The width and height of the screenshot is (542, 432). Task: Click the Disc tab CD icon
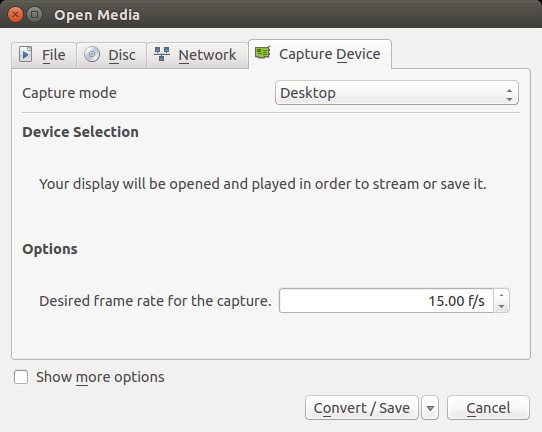pos(92,54)
